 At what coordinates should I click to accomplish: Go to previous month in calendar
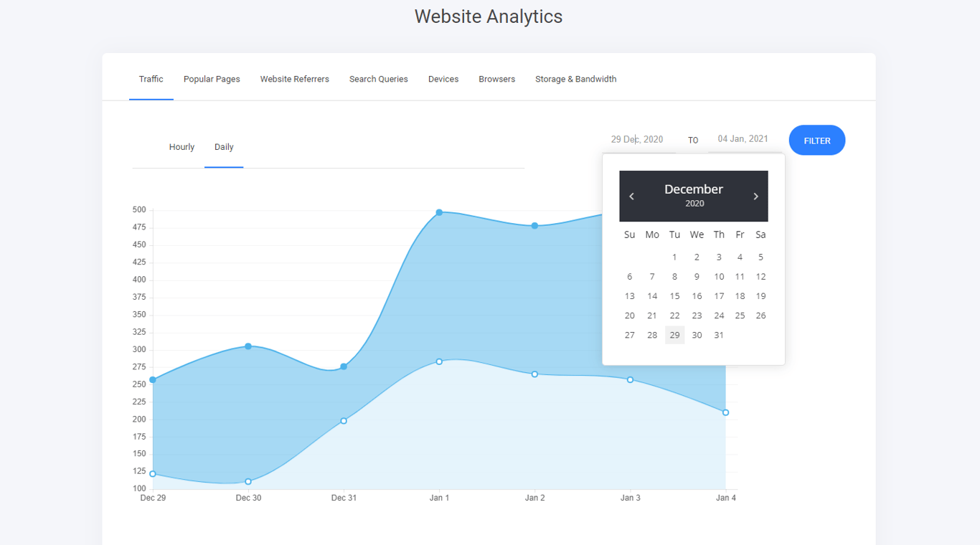coord(631,196)
